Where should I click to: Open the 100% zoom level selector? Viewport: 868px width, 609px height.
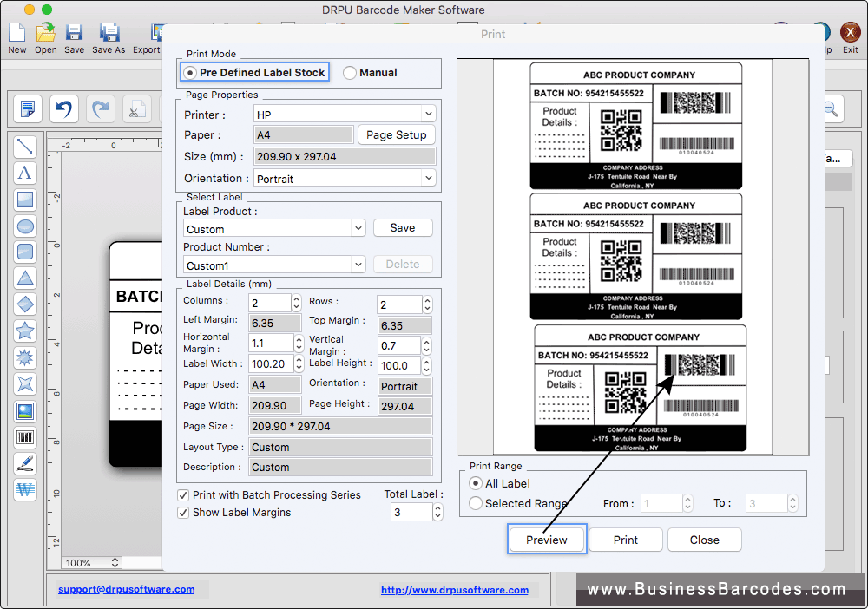click(91, 562)
